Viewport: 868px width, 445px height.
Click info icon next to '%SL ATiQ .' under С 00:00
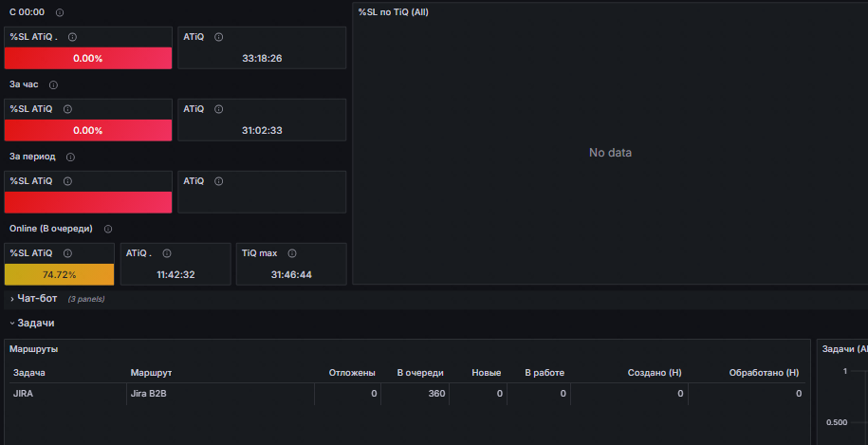coord(72,37)
